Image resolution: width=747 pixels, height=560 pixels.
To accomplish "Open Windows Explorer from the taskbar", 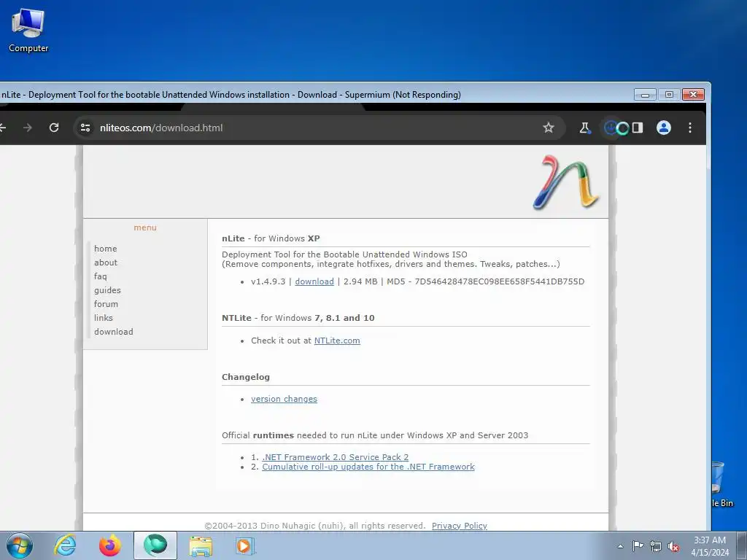I will 201,545.
